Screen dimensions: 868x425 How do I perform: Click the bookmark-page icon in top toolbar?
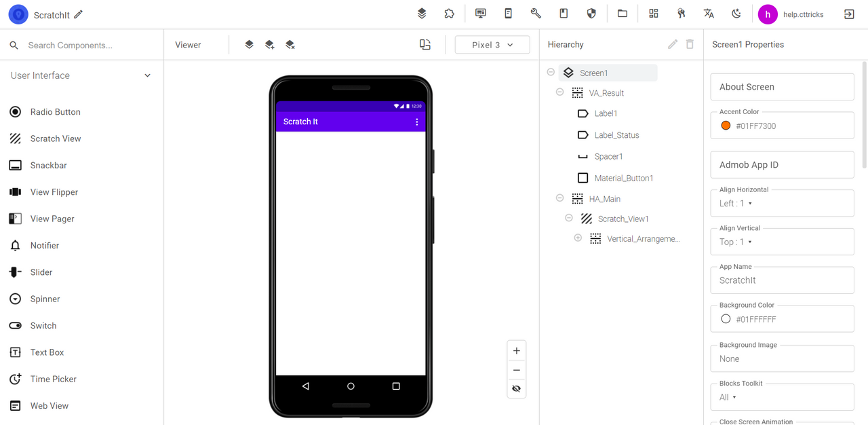pyautogui.click(x=564, y=14)
